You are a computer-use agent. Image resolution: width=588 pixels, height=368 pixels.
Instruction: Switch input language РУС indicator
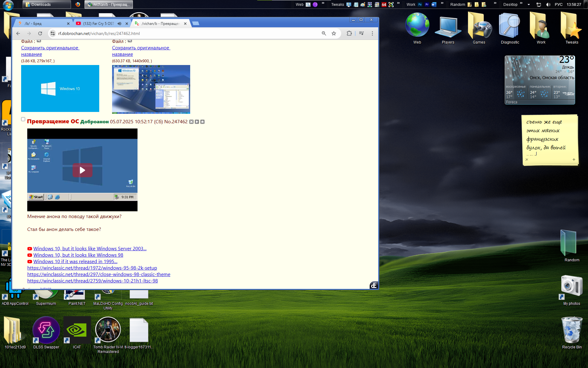[559, 5]
